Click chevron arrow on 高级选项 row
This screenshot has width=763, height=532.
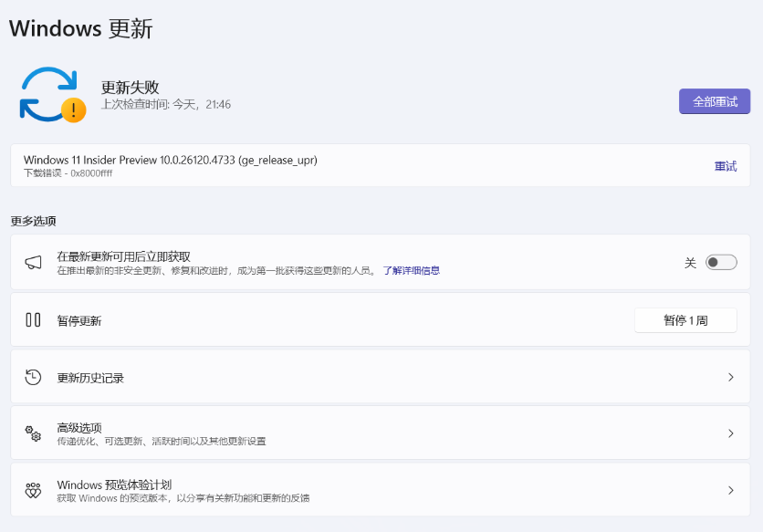click(x=730, y=433)
